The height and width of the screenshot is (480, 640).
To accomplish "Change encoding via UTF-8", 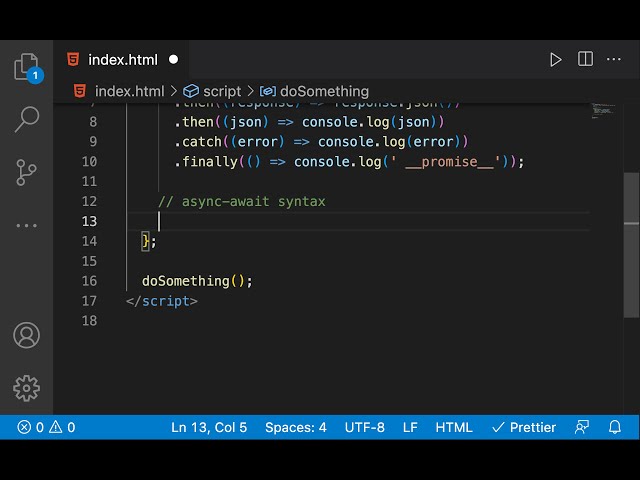I will (364, 427).
